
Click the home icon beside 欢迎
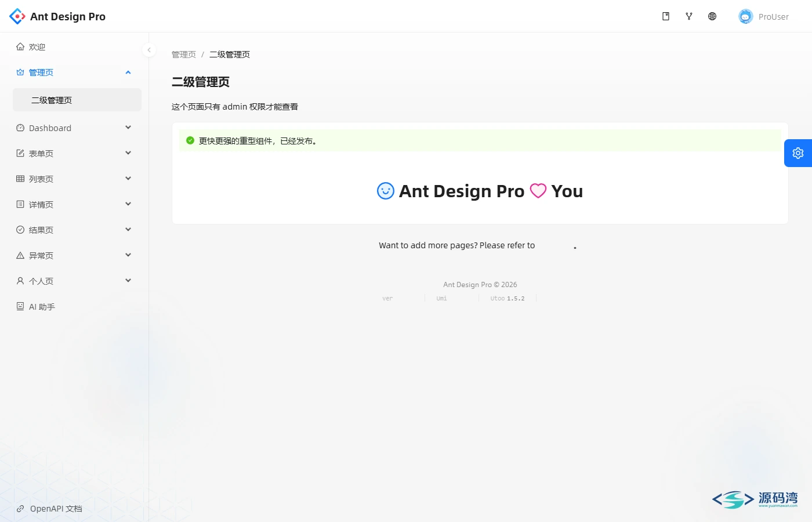[x=20, y=47]
